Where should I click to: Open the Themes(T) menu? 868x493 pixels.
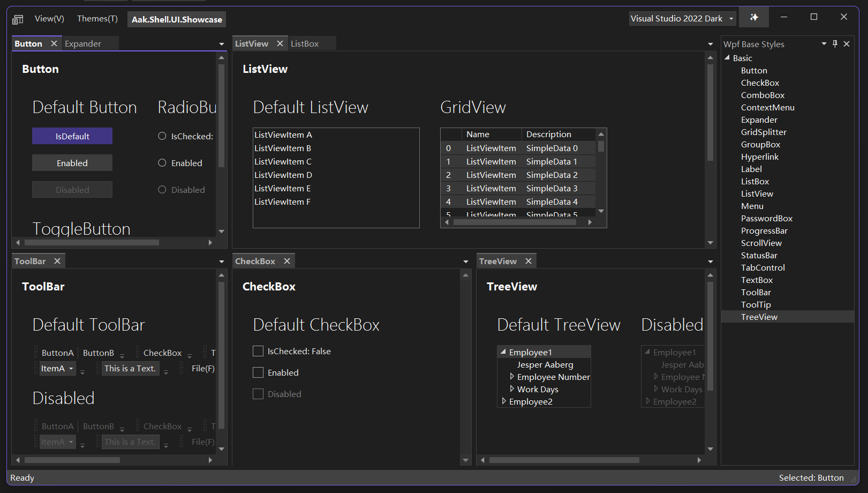(97, 18)
